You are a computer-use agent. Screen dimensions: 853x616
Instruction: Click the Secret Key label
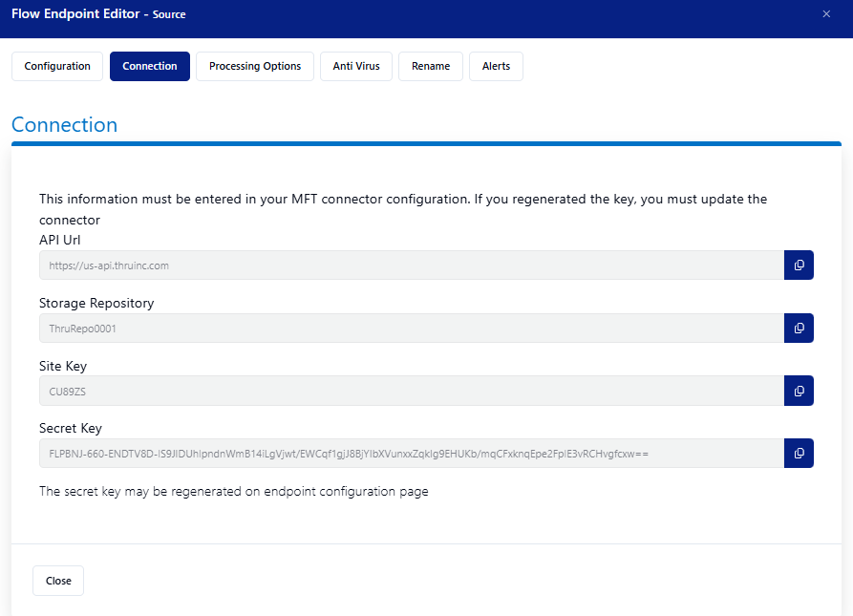point(71,429)
